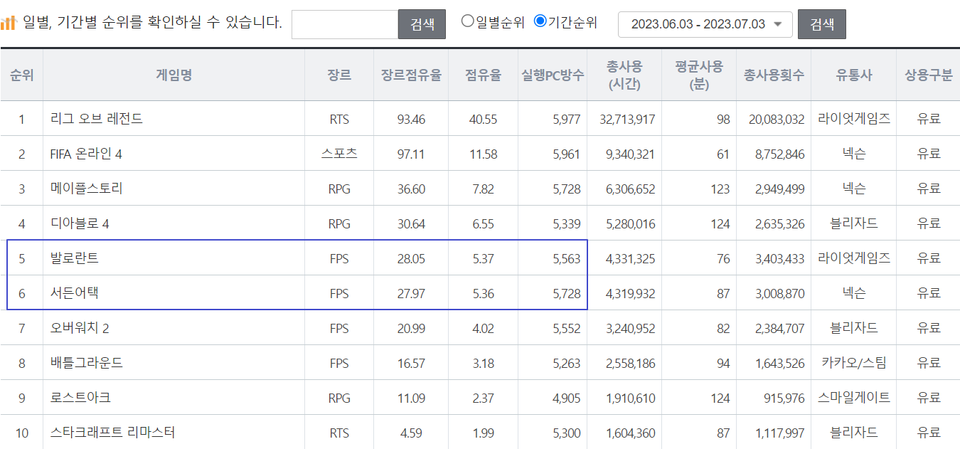Click share value 11.58
960x449 pixels.
pos(483,154)
